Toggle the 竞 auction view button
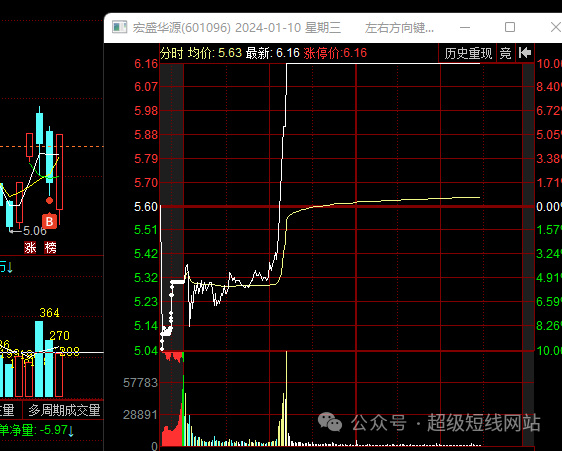 click(x=505, y=53)
